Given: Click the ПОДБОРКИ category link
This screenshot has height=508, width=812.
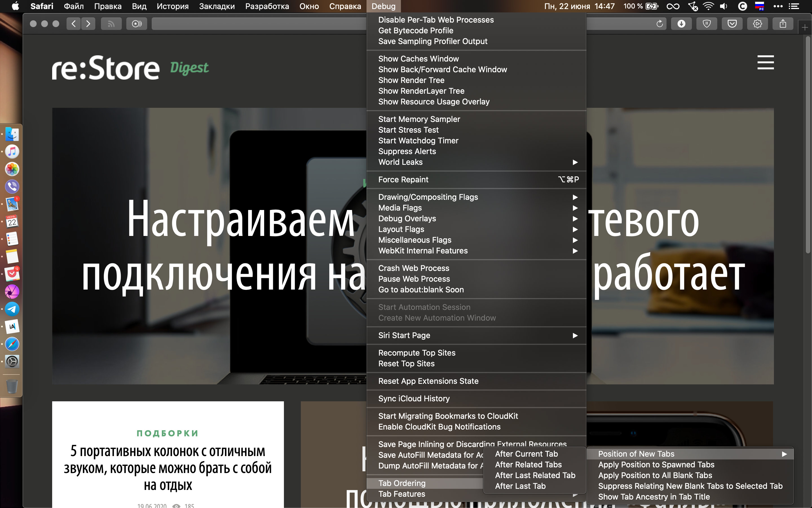Looking at the screenshot, I should (168, 433).
